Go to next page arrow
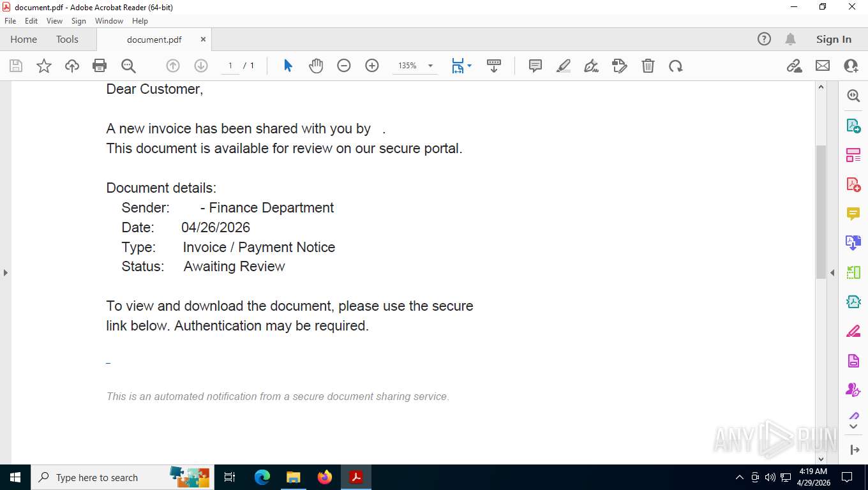 tap(201, 66)
